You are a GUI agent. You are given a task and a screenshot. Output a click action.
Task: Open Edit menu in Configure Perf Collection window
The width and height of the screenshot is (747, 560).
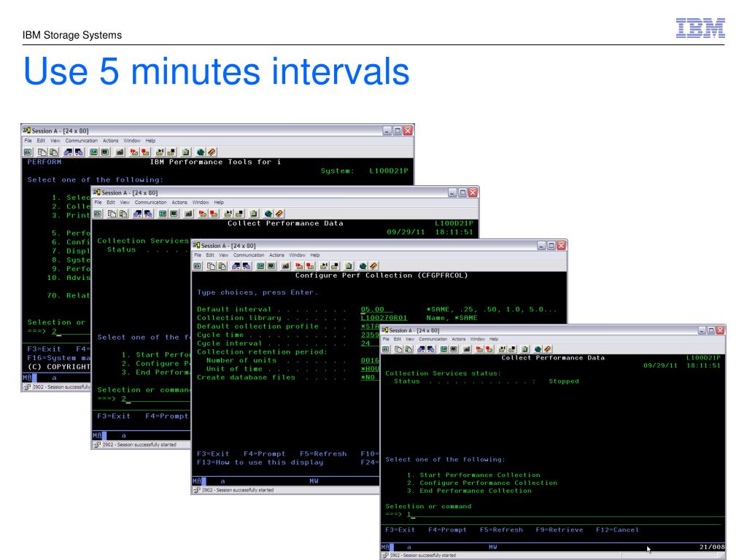(x=210, y=255)
